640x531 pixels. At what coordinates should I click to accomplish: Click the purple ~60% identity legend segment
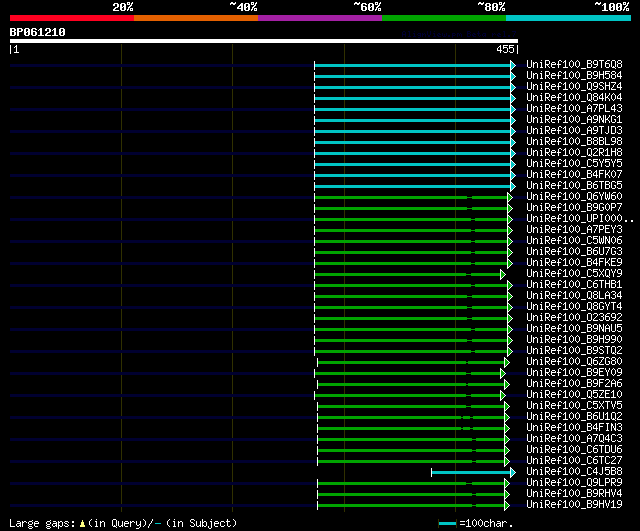click(320, 18)
